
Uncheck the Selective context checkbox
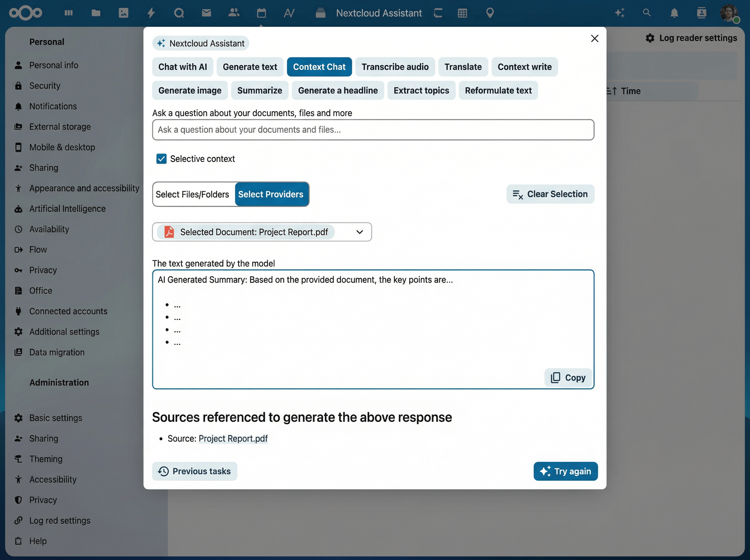click(x=161, y=158)
